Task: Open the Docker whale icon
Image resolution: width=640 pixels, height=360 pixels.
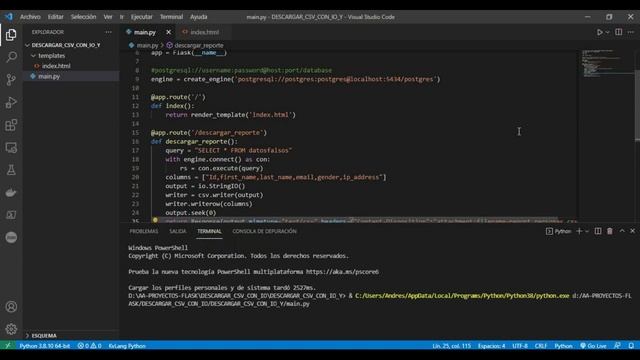Action: (11, 192)
